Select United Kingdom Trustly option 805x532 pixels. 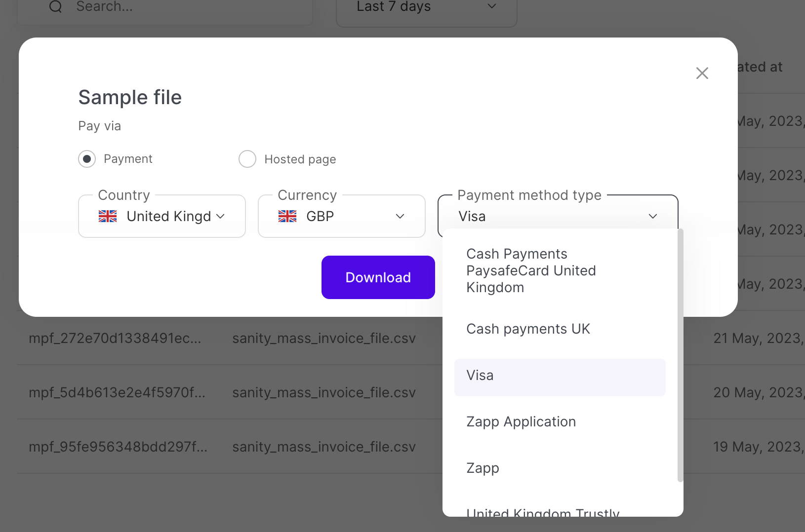click(543, 512)
